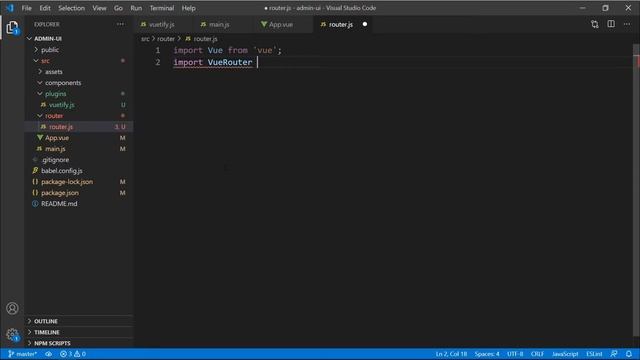Click the router breadcrumb segment
This screenshot has width=640, height=360.
coord(166,39)
